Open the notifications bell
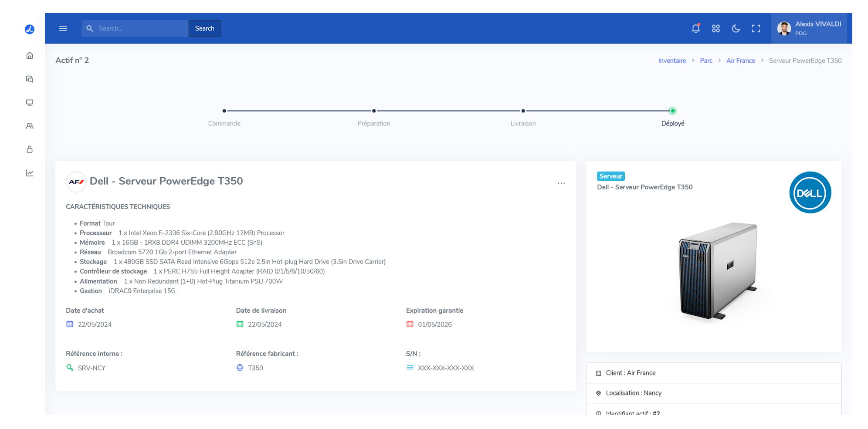Screen dimensions: 868x429 [696, 28]
